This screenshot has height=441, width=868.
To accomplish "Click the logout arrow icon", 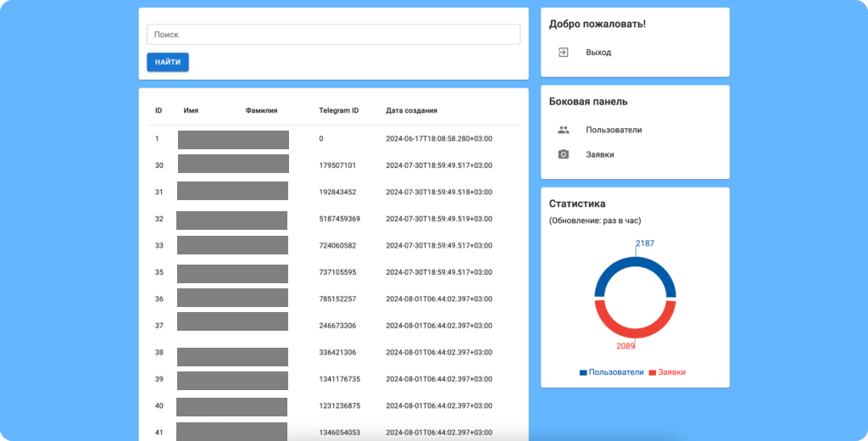I will coord(564,53).
